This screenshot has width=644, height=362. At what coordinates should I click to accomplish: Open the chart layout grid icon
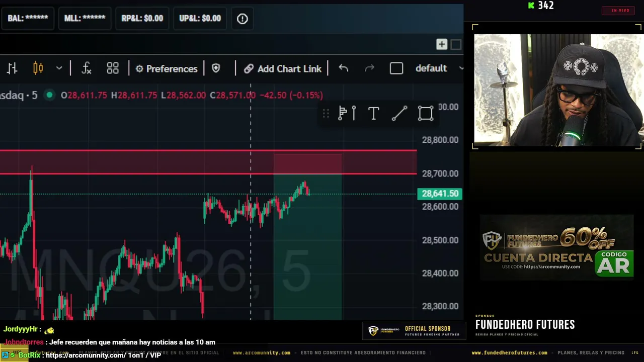tap(113, 68)
